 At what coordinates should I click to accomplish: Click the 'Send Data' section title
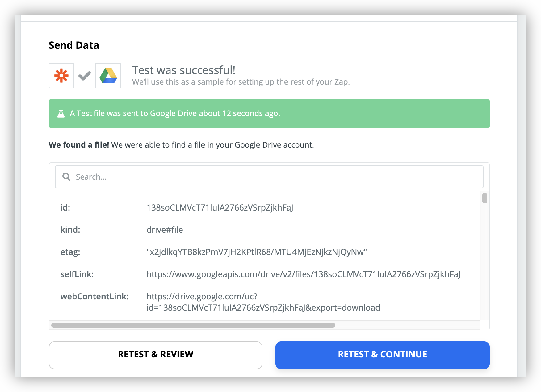tap(74, 45)
